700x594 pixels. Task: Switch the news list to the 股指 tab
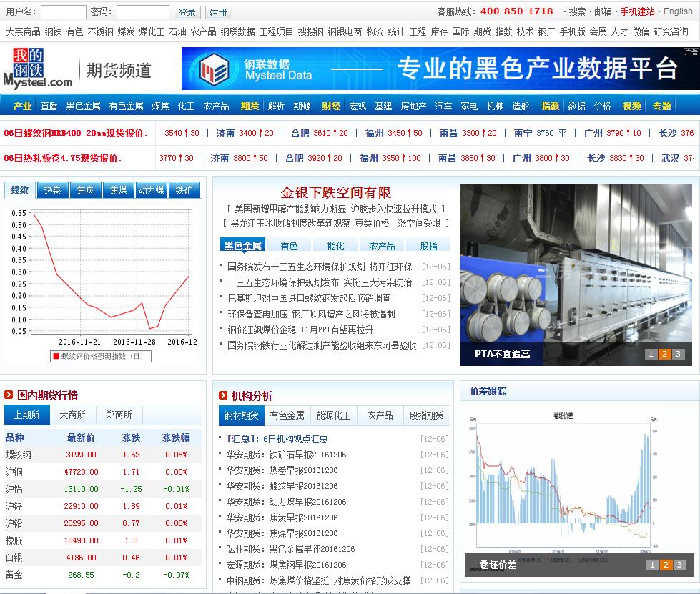[428, 245]
